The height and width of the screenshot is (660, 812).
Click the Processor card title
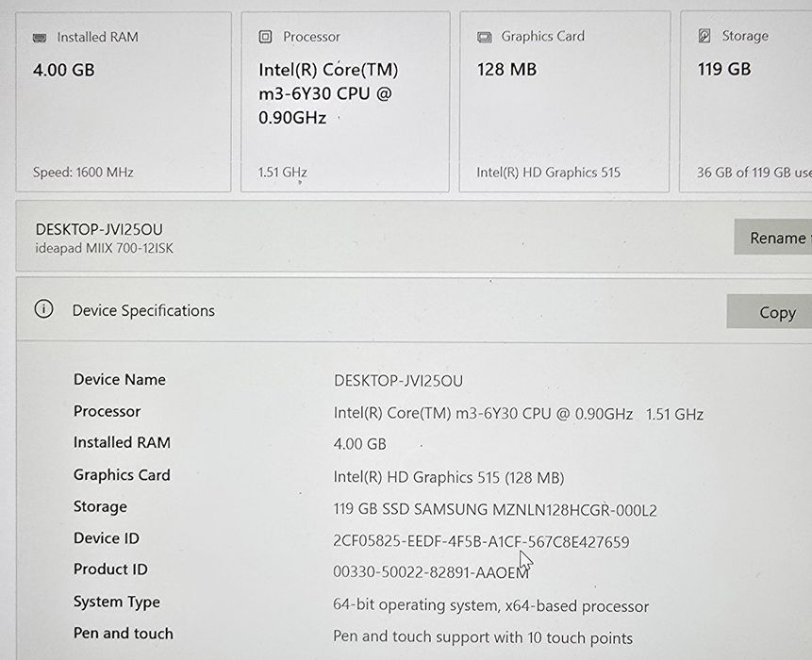click(311, 37)
